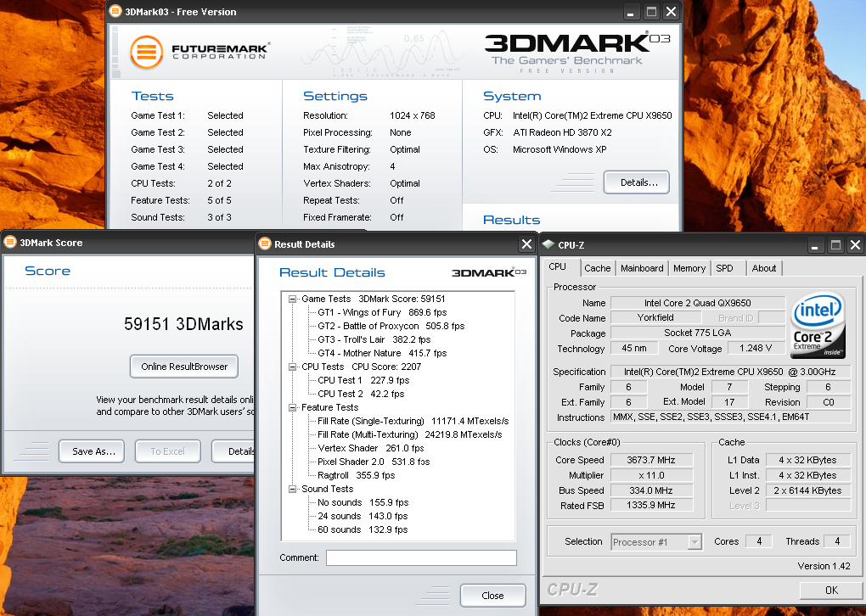Click the 3DMark Score window title icon
The width and height of the screenshot is (866, 616).
pos(10,242)
